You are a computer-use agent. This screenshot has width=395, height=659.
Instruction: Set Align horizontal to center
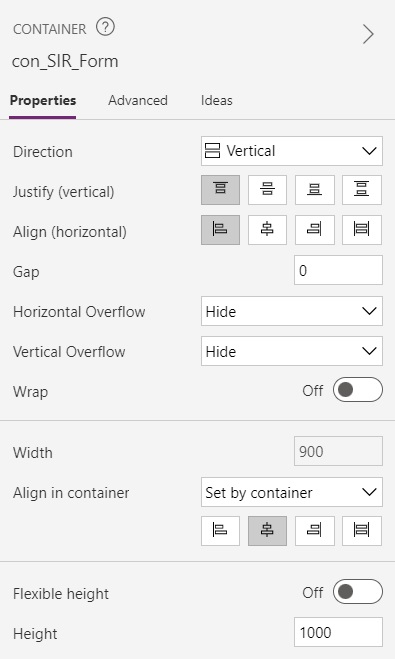point(267,230)
